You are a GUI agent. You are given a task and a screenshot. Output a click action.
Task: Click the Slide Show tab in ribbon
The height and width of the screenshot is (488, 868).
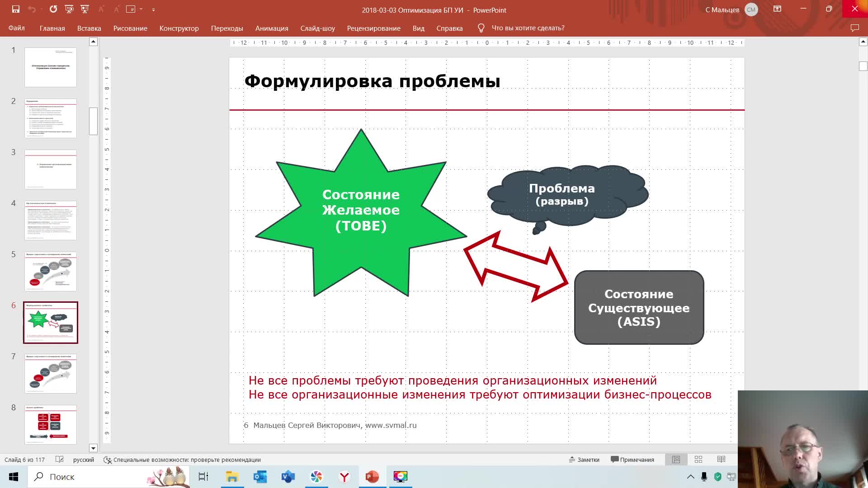pyautogui.click(x=318, y=28)
